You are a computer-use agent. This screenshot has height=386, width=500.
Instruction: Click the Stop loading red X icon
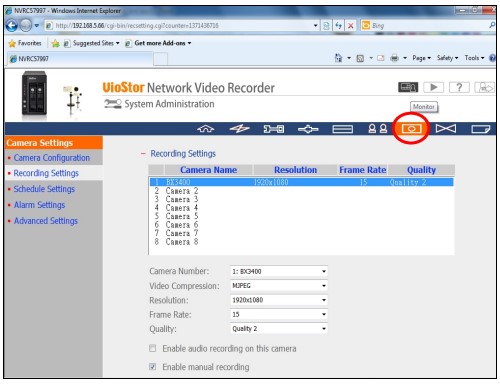[351, 26]
